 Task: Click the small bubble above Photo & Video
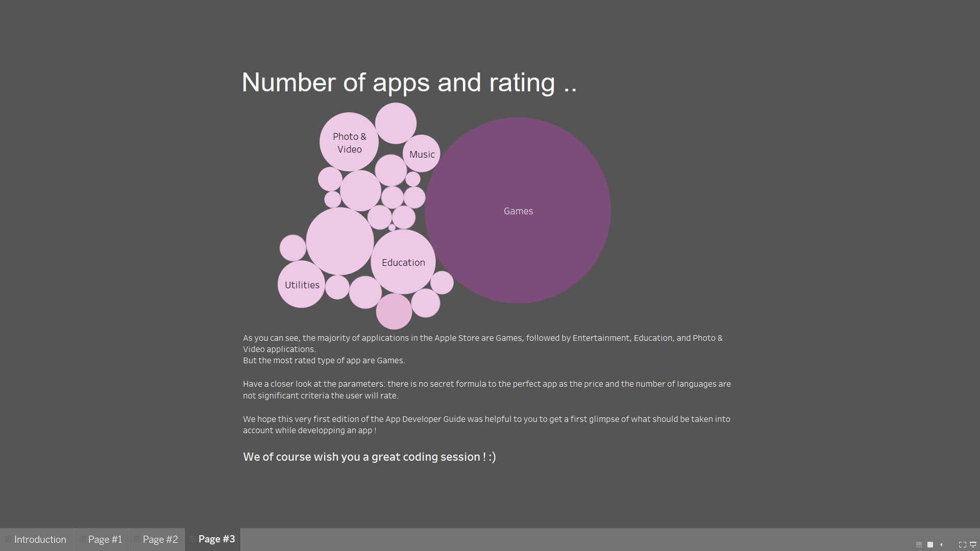coord(395,122)
